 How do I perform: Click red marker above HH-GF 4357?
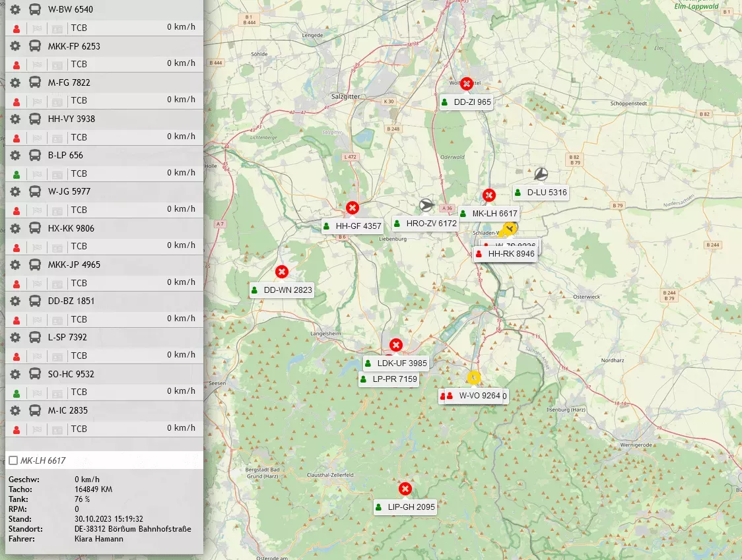click(x=353, y=208)
